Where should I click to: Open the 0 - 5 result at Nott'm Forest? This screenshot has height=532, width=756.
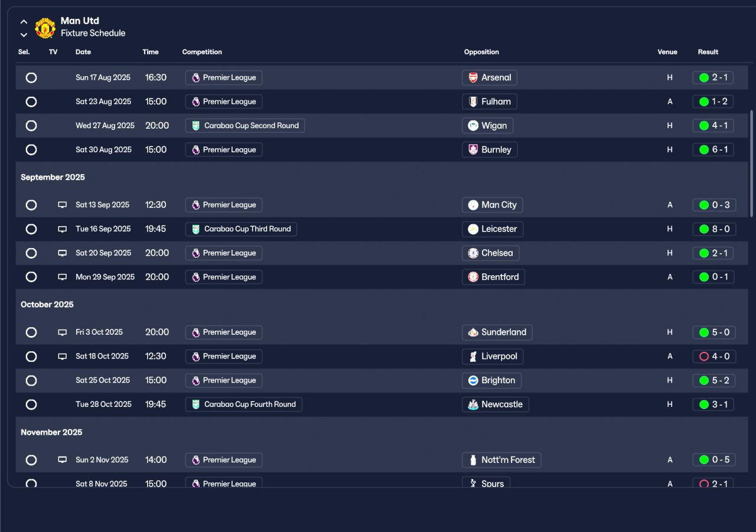tap(714, 460)
